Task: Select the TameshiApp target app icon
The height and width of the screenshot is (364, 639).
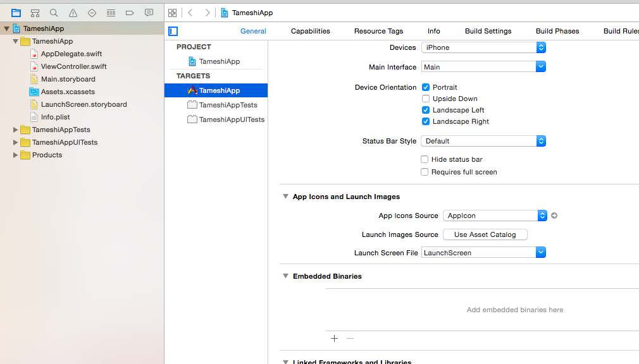Action: [192, 90]
